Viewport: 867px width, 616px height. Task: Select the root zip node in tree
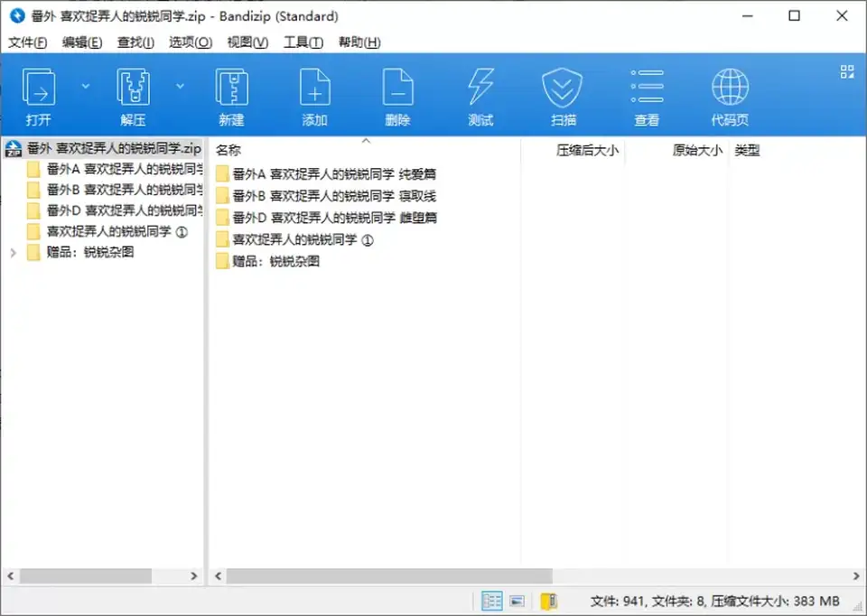[103, 148]
